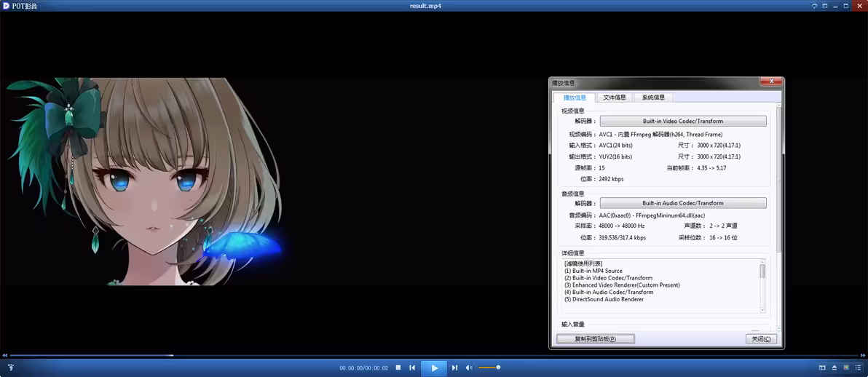Click the '16 -> 16 位' sample bits value
Image resolution: width=868 pixels, height=377 pixels.
pyautogui.click(x=723, y=237)
